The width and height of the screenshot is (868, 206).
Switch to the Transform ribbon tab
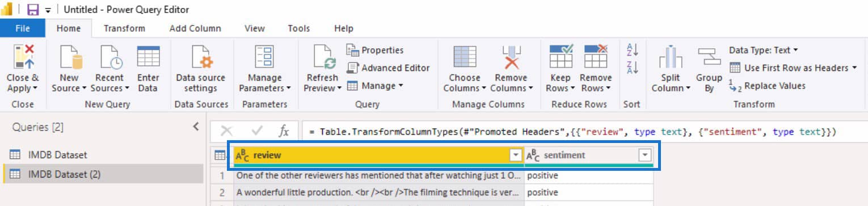124,28
